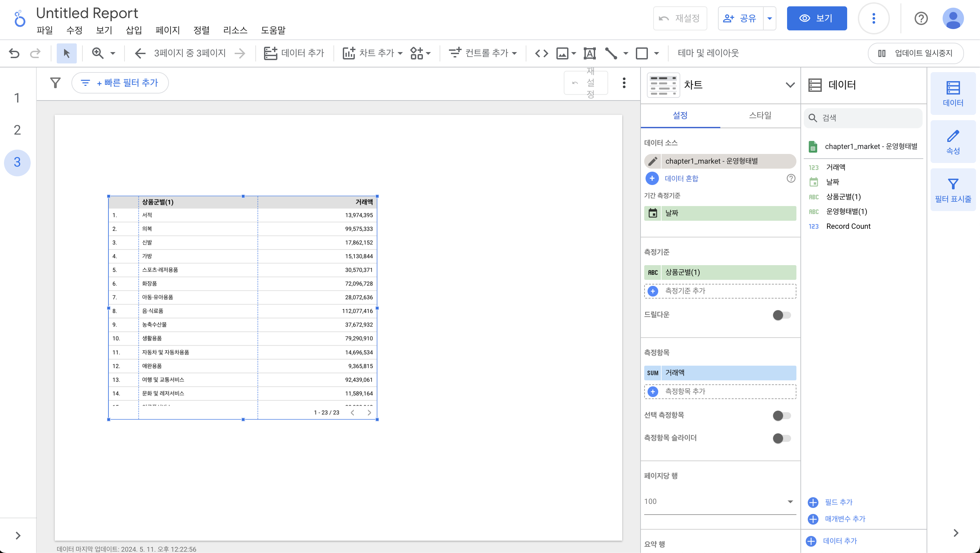This screenshot has height=553, width=980.
Task: Click the undo arrow icon
Action: point(14,53)
